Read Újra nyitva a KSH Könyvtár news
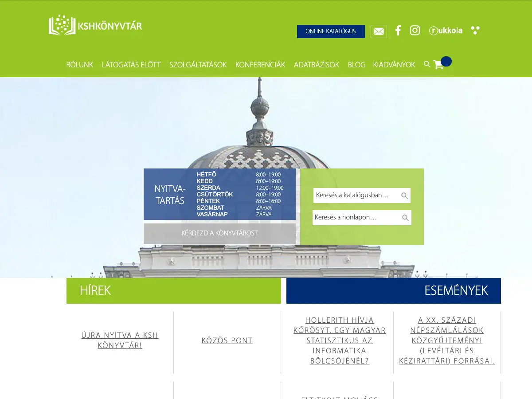The image size is (532, 399). (120, 340)
